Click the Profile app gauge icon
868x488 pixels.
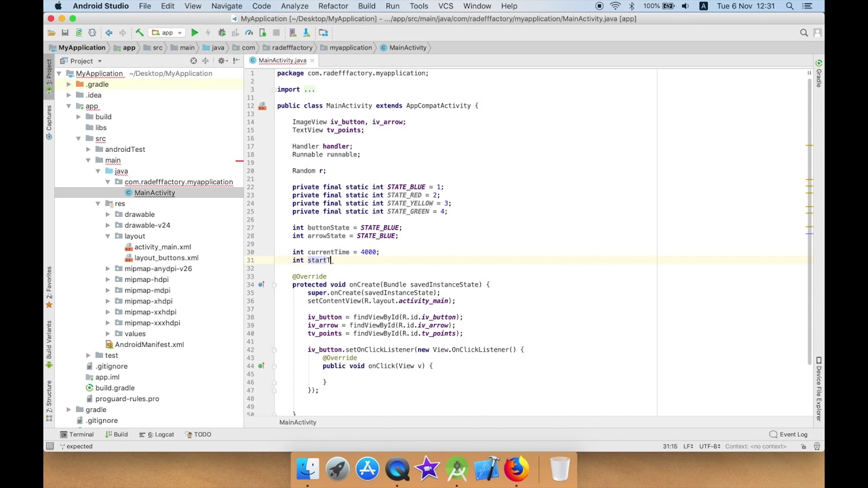click(249, 33)
